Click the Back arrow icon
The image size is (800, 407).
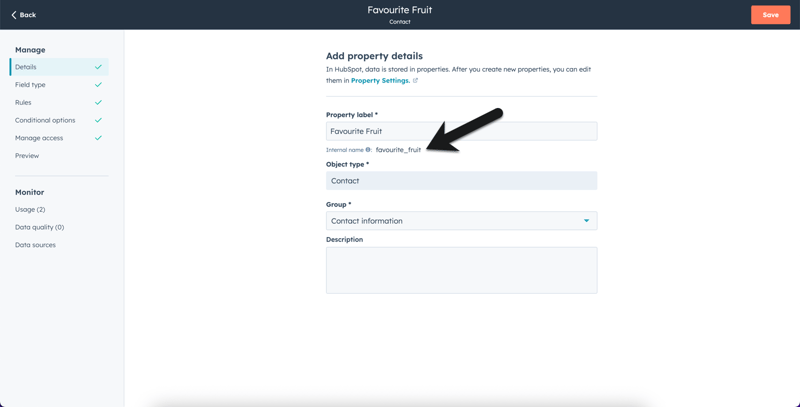point(14,15)
